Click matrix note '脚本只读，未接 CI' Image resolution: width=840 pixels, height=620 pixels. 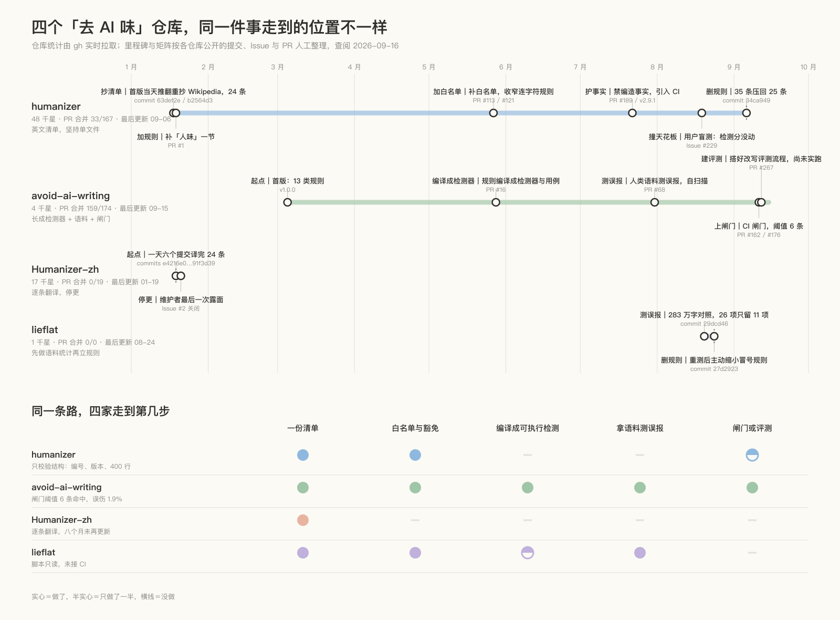coord(59,564)
